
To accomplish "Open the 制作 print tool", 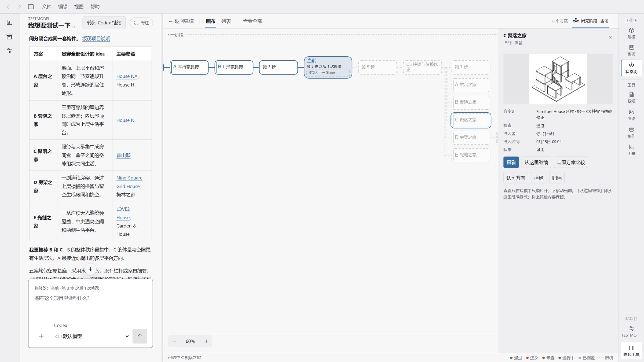I will point(631,132).
